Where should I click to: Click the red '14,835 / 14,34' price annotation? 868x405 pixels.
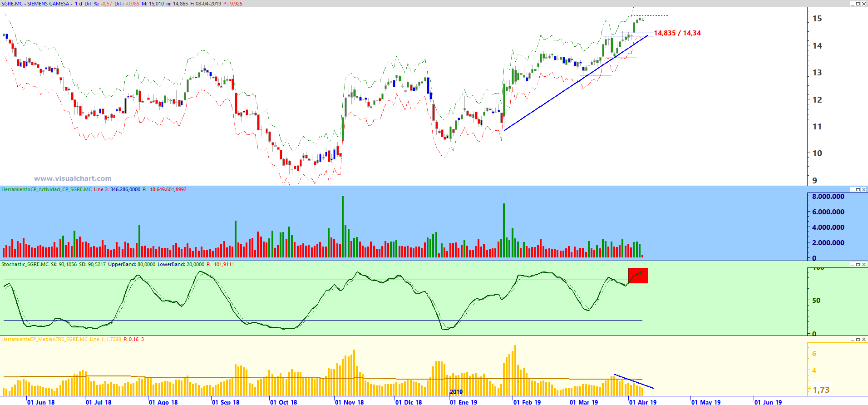tap(677, 33)
